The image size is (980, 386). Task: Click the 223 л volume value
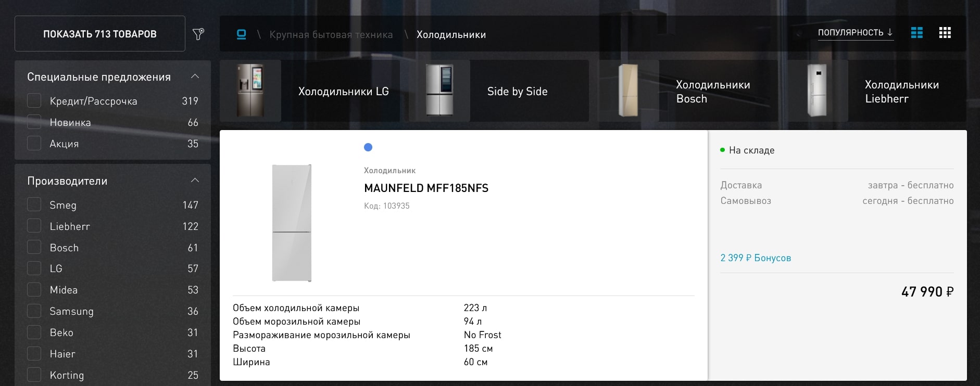tap(475, 308)
